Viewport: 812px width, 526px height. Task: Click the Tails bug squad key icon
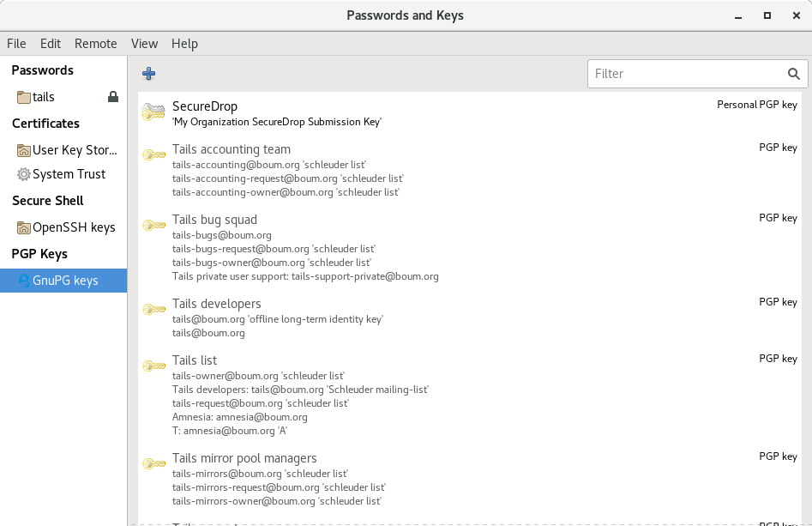[x=153, y=225]
